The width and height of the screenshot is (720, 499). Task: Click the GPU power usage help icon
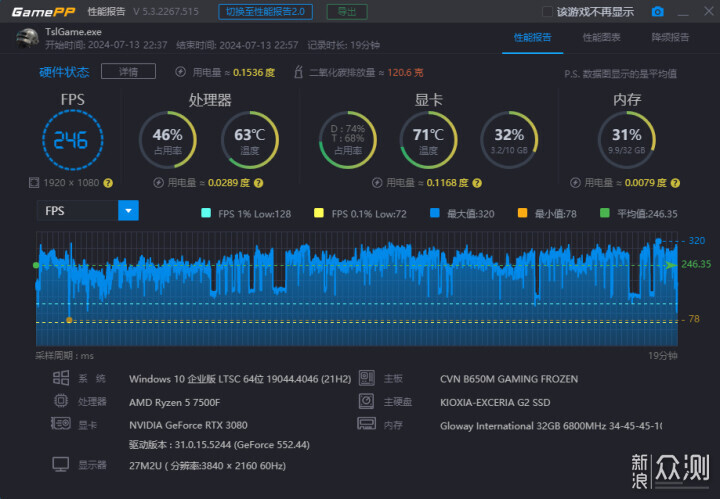[477, 183]
